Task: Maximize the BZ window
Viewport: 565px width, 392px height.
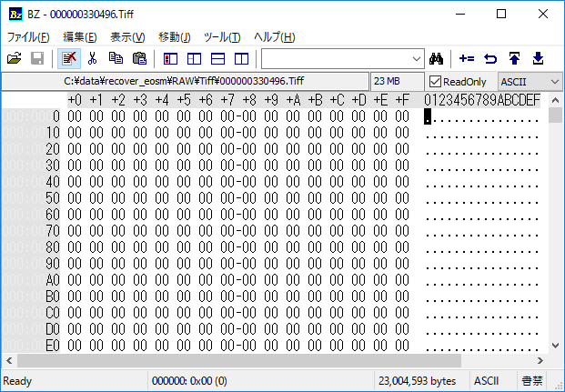Action: (501, 14)
